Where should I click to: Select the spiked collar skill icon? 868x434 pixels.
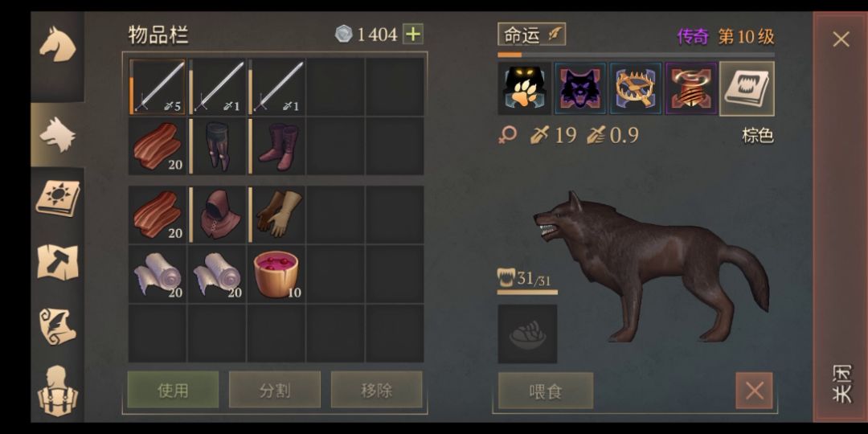pos(636,88)
